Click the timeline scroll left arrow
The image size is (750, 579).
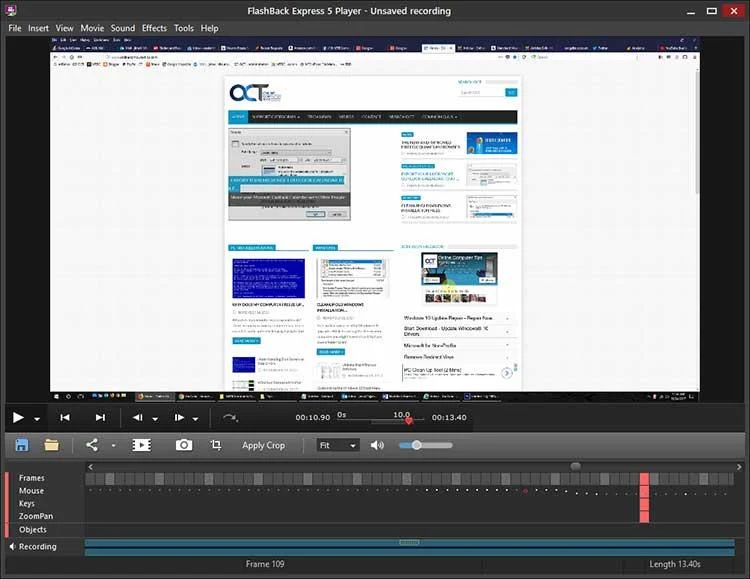(x=90, y=467)
